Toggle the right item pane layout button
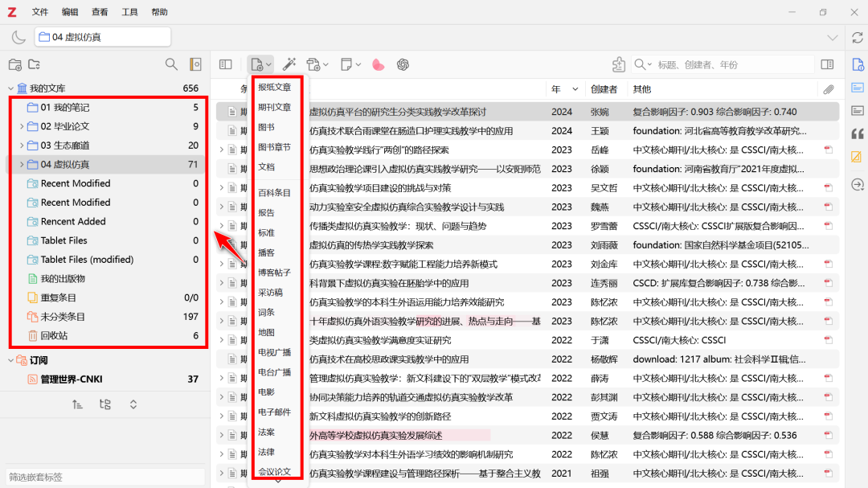The height and width of the screenshot is (488, 868). click(827, 64)
